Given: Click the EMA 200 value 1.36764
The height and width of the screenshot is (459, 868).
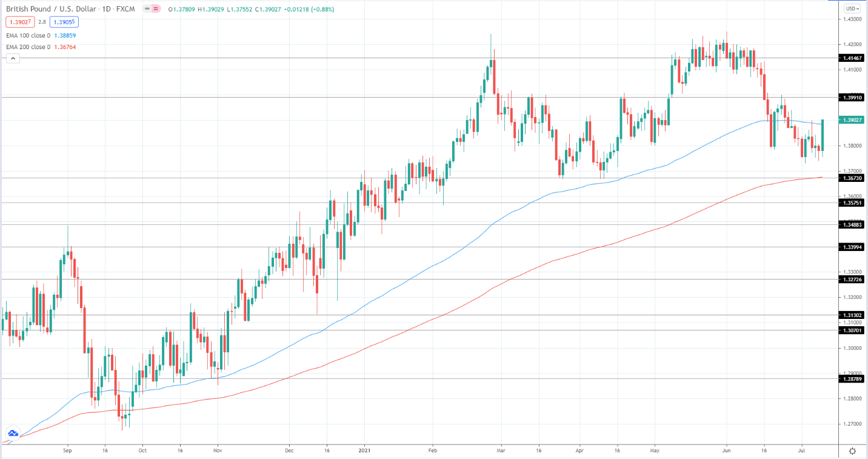Looking at the screenshot, I should pos(64,47).
